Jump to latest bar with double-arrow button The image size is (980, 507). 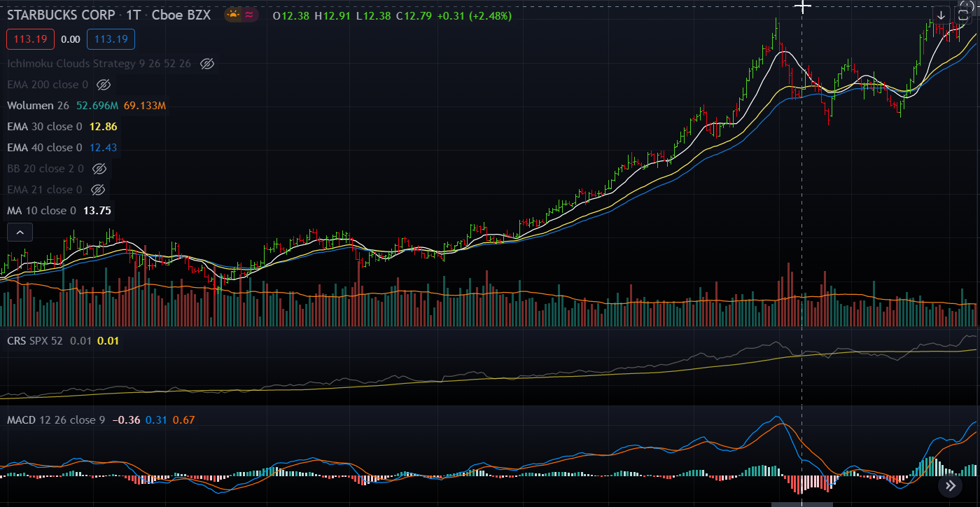(950, 485)
